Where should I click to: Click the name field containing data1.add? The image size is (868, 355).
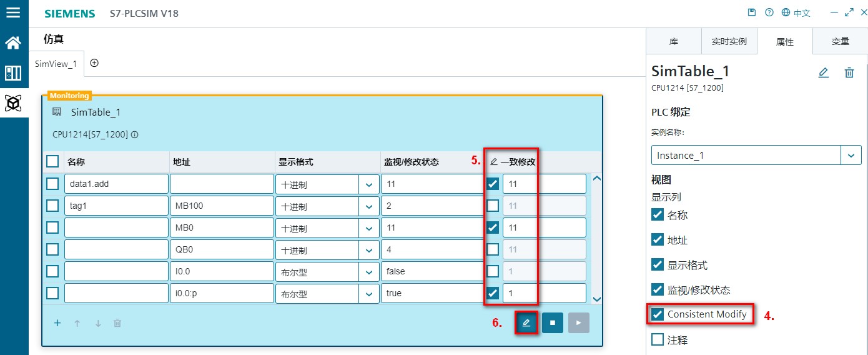[116, 184]
